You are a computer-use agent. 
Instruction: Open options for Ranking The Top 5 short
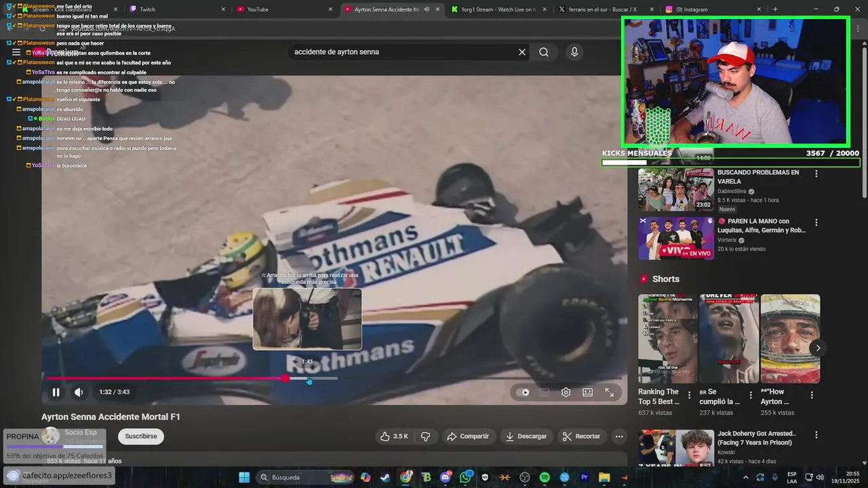pyautogui.click(x=689, y=394)
